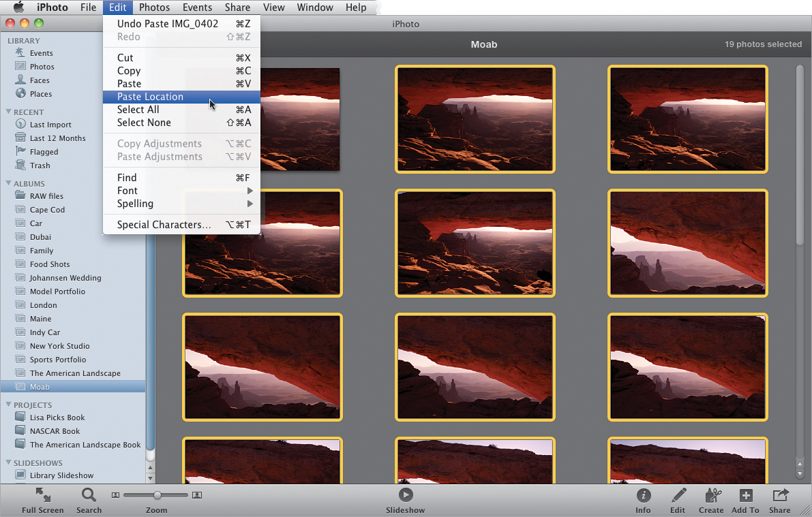Open the File menu
This screenshot has height=517, width=812.
(88, 7)
